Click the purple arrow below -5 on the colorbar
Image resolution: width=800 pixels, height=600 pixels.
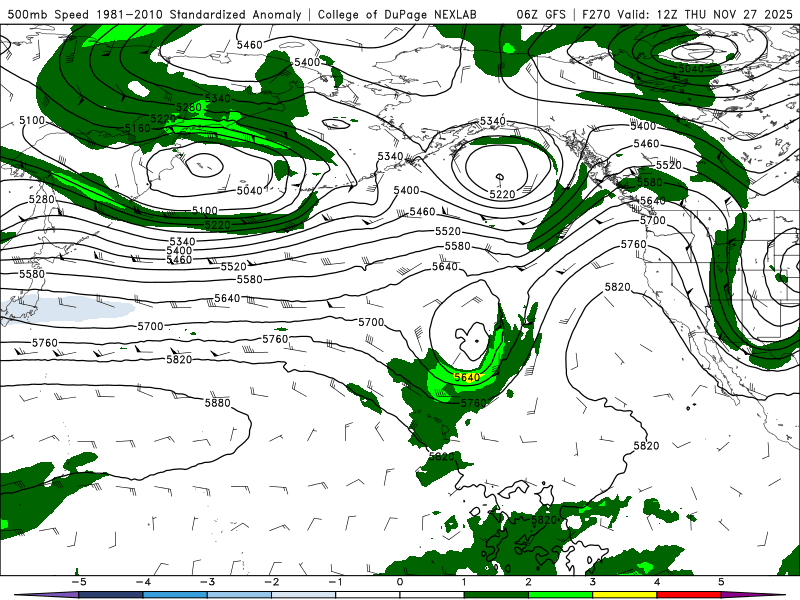[x=46, y=595]
